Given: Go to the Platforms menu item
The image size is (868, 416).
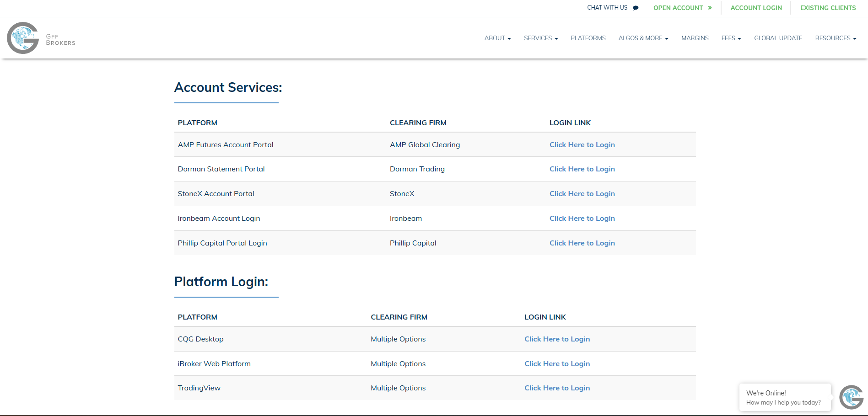Looking at the screenshot, I should click(x=588, y=38).
